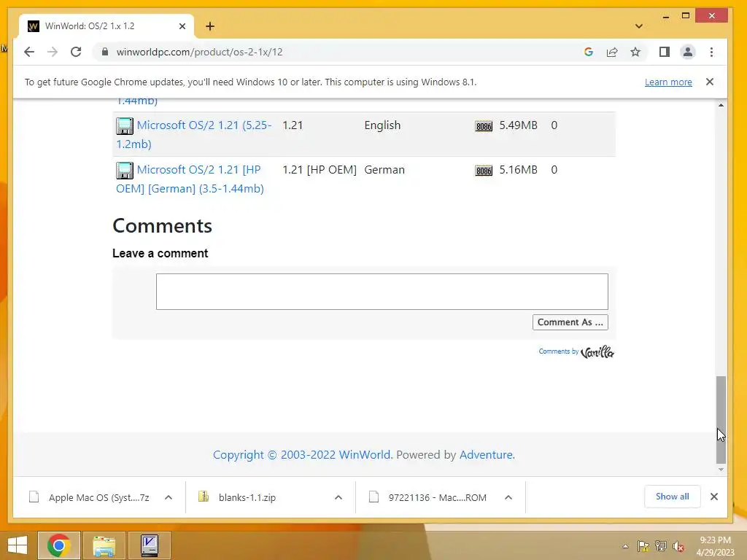
Task: Open a new browser tab
Action: (x=210, y=26)
